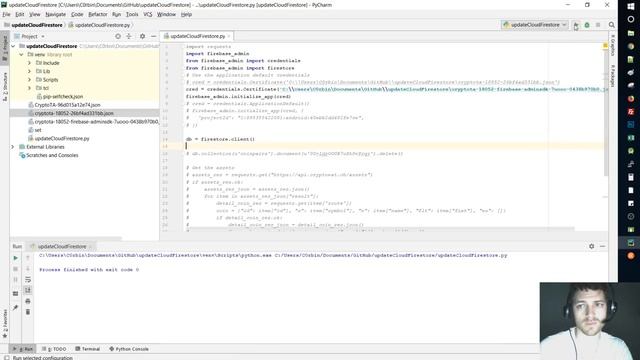640x360 pixels.
Task: Toggle the Run tool window button at bottom
Action: pos(23,349)
